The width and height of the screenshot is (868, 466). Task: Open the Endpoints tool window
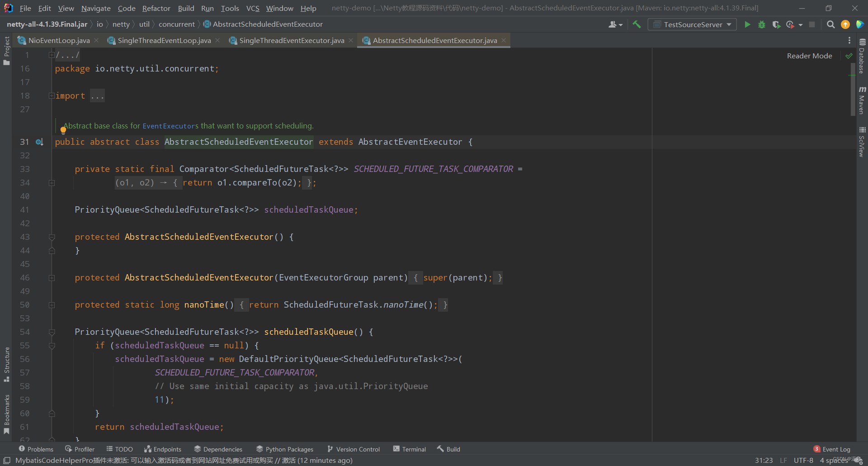click(162, 449)
